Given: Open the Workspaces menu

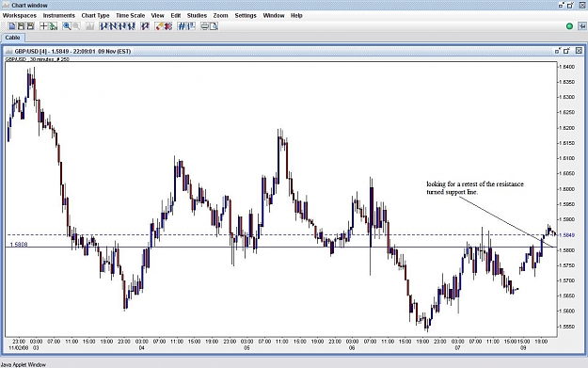Looking at the screenshot, I should (20, 15).
